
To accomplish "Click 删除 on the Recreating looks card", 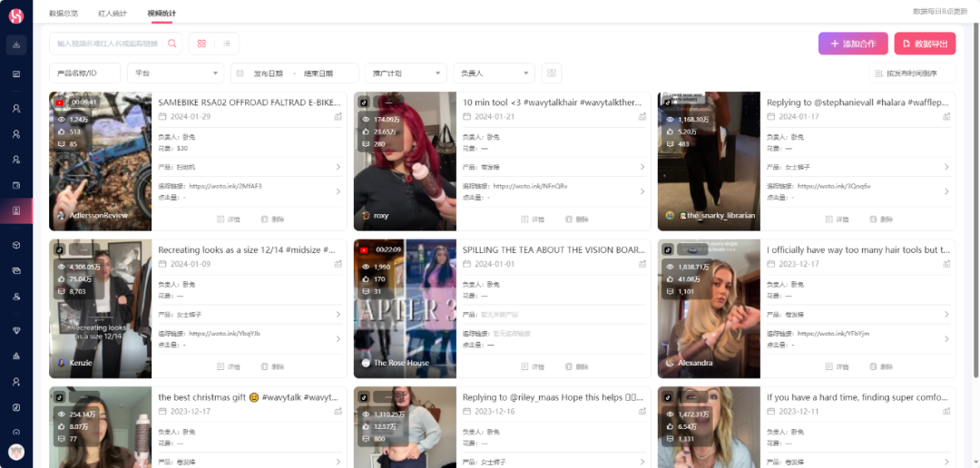I will 272,366.
